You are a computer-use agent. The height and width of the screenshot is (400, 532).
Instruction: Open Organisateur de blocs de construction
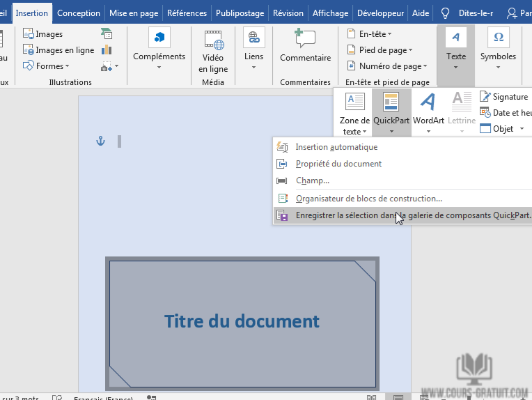[x=402, y=199]
